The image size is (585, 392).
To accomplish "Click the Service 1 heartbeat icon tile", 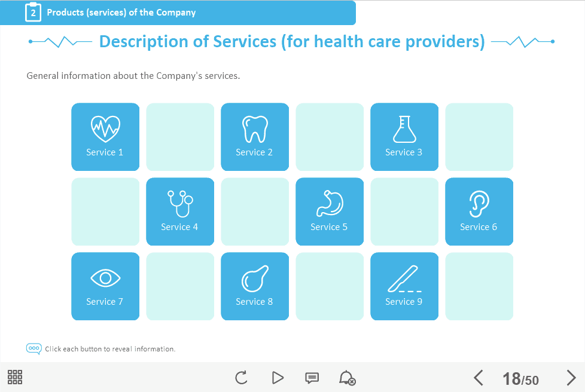I will pos(105,137).
